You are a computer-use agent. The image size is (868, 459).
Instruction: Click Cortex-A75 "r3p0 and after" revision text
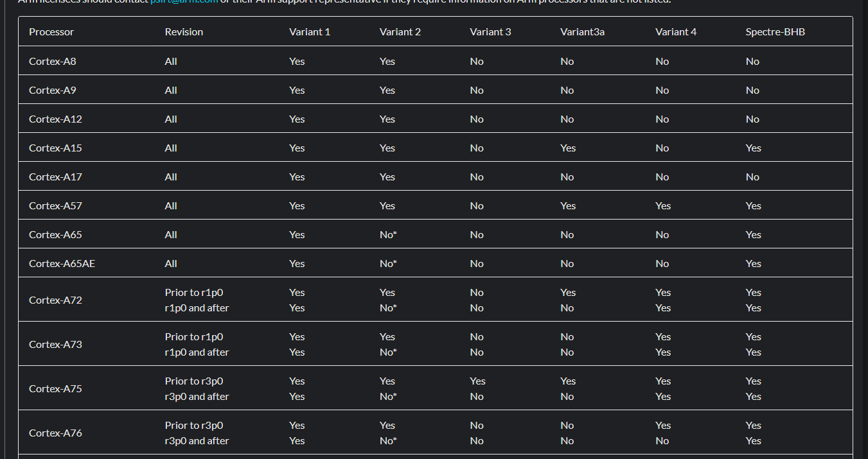coord(197,396)
